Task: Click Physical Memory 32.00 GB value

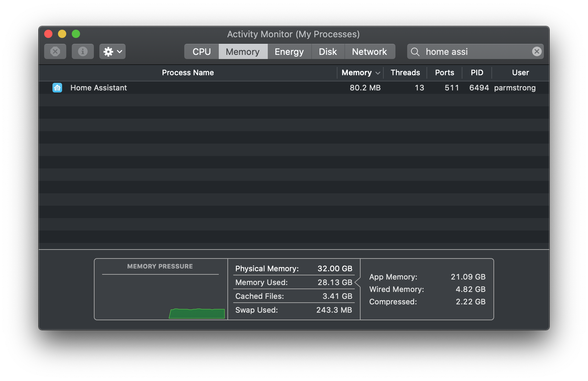Action: (x=335, y=268)
